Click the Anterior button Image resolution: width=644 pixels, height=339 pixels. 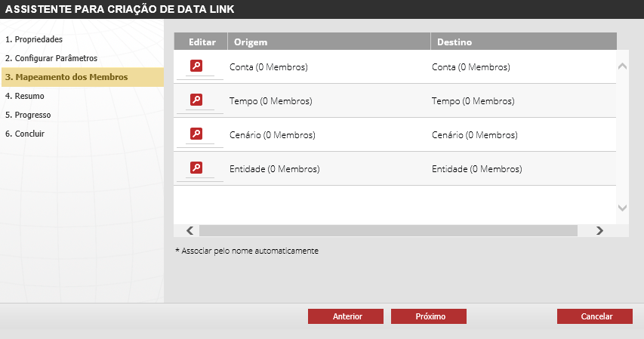346,316
